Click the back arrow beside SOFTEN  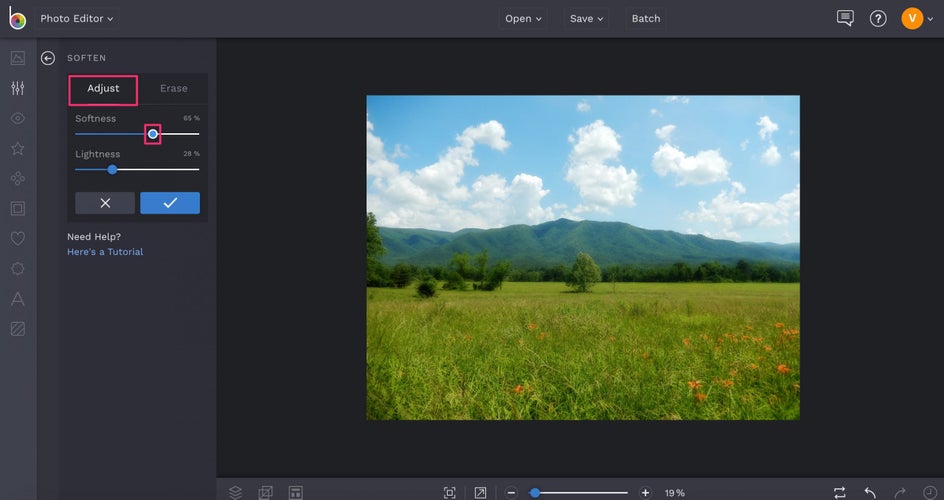tap(48, 58)
